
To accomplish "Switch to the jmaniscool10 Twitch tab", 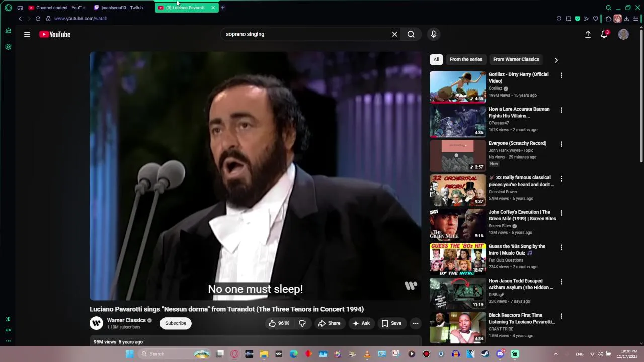I will pos(121,8).
